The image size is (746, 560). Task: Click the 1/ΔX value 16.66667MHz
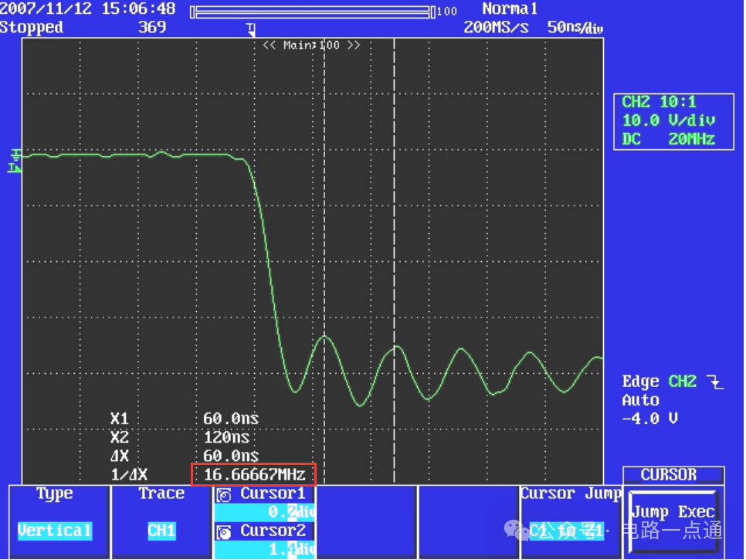coord(254,475)
